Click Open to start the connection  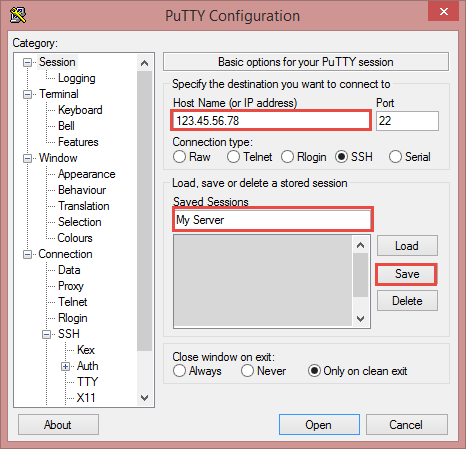(x=319, y=425)
